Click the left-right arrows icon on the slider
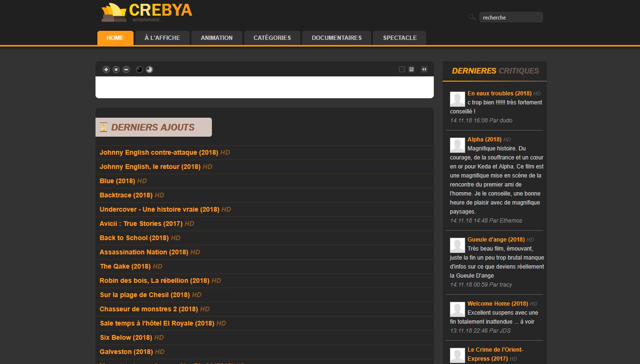The width and height of the screenshot is (640, 364). point(424,69)
